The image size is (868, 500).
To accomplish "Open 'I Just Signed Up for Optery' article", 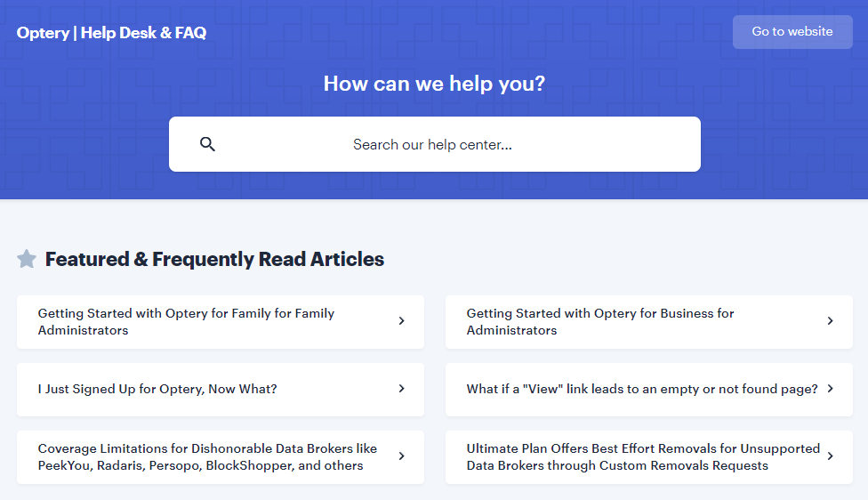I will point(221,390).
